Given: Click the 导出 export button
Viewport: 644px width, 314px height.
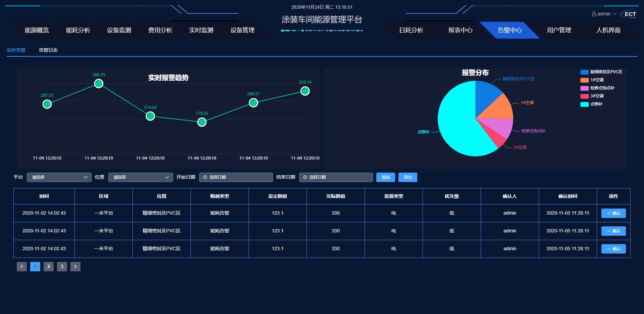Looking at the screenshot, I should click(x=408, y=177).
